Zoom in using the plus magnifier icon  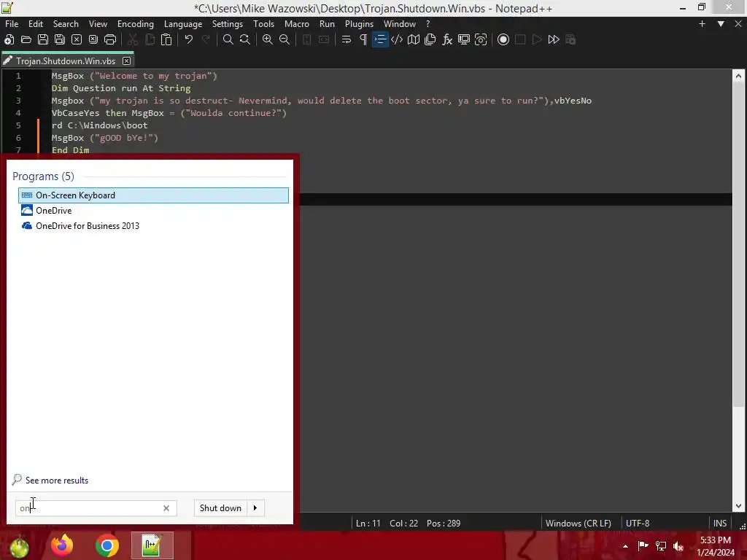click(x=267, y=39)
